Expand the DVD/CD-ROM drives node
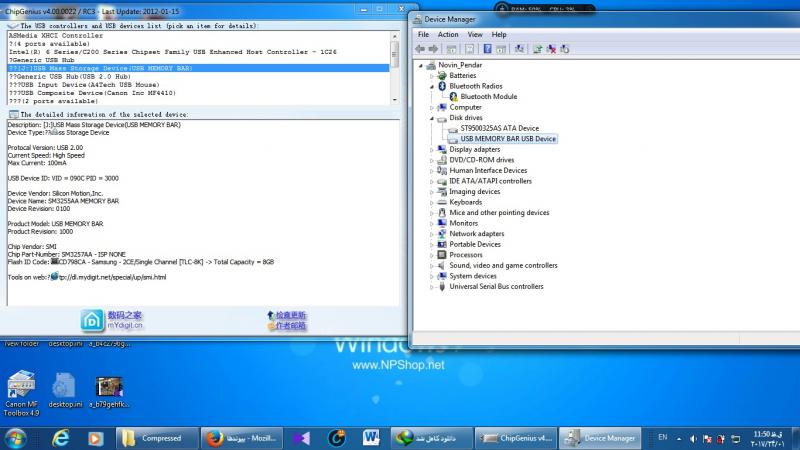The height and width of the screenshot is (450, 800). pyautogui.click(x=432, y=160)
